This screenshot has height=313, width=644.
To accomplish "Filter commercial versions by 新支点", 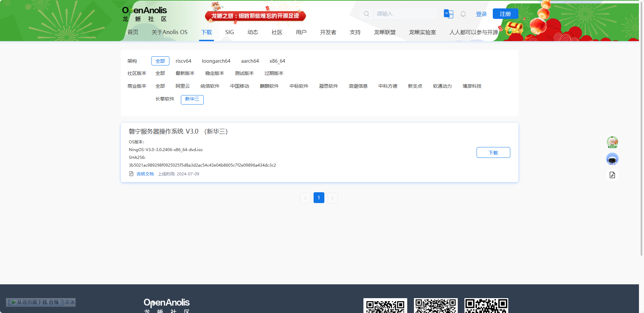I will tap(415, 86).
